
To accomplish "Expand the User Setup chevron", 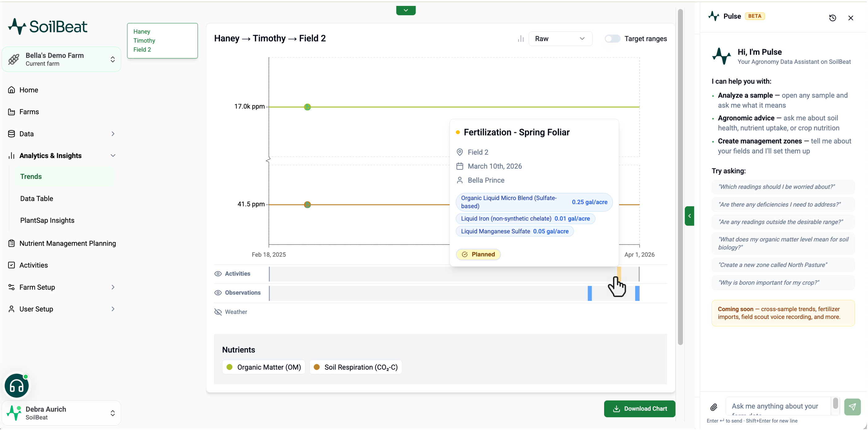I will (x=113, y=309).
